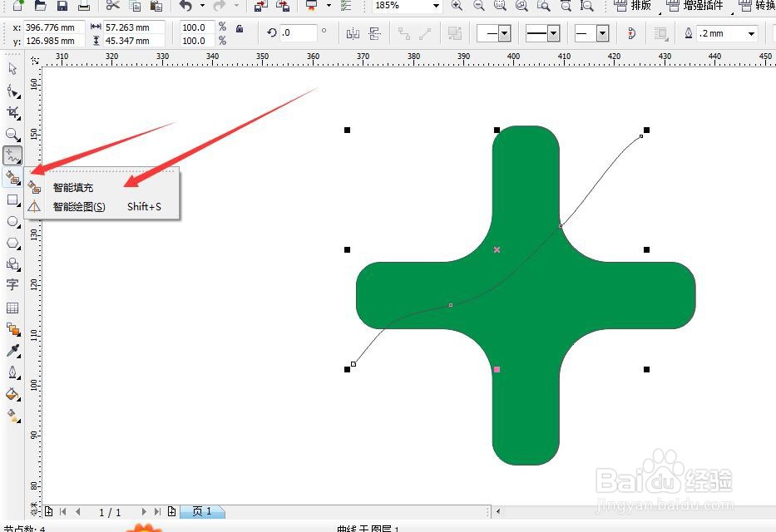
Task: Open the zoom level 185% dropdown
Action: pyautogui.click(x=436, y=6)
